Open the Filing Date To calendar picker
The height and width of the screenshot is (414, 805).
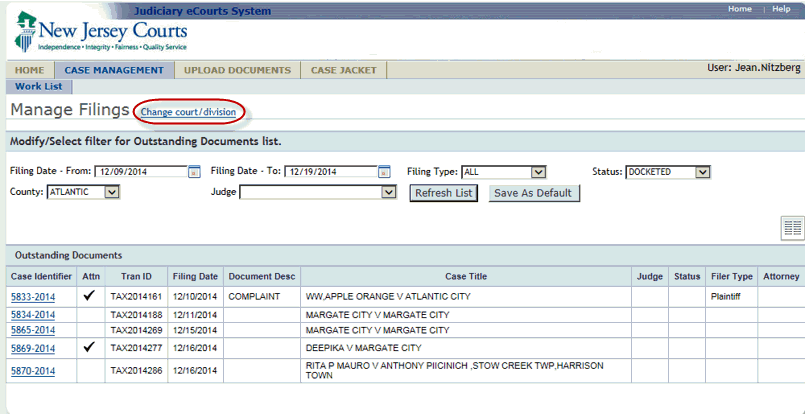[x=384, y=172]
